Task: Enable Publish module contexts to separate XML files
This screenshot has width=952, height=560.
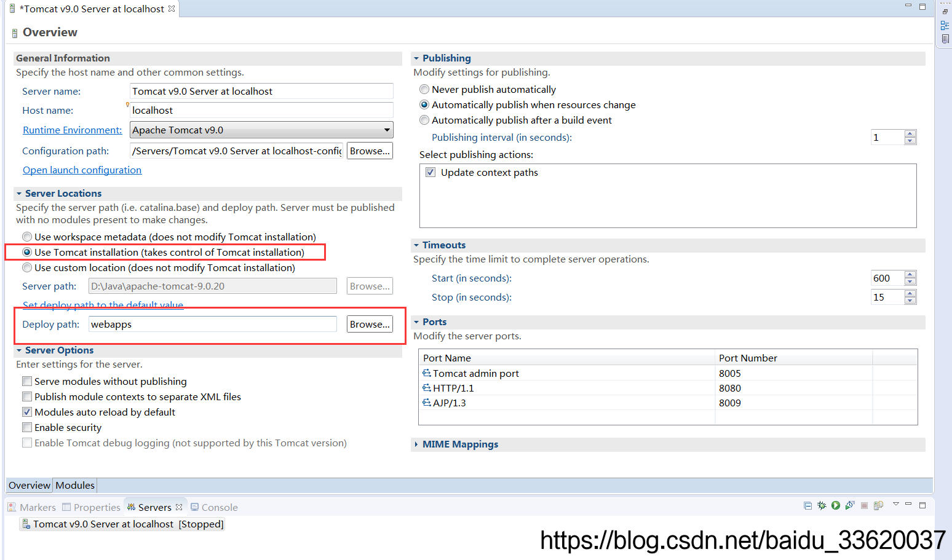Action: point(27,396)
